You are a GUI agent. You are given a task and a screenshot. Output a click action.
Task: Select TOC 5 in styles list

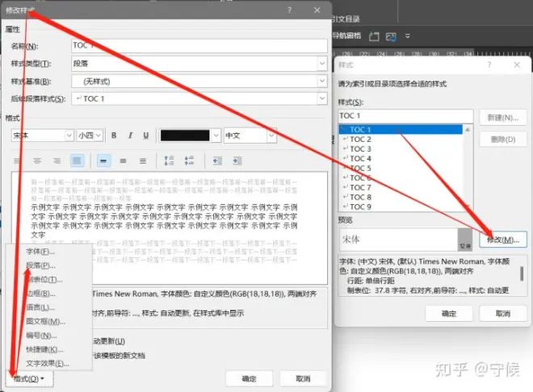click(x=401, y=169)
